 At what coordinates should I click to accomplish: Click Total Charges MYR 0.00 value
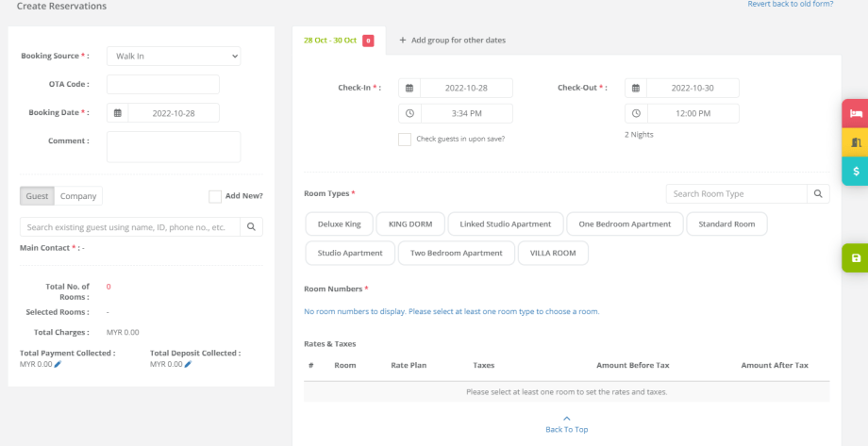click(x=123, y=333)
